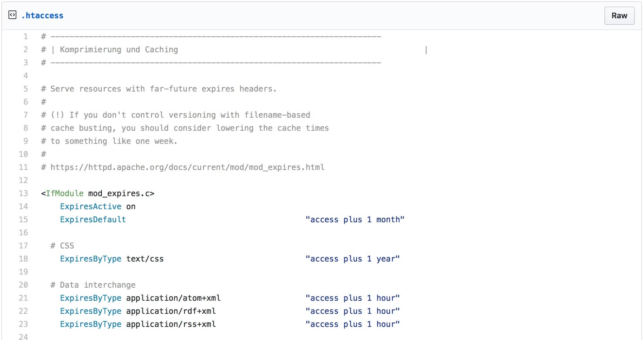Image resolution: width=644 pixels, height=340 pixels.
Task: Select line number 15 in the gutter
Action: [24, 220]
